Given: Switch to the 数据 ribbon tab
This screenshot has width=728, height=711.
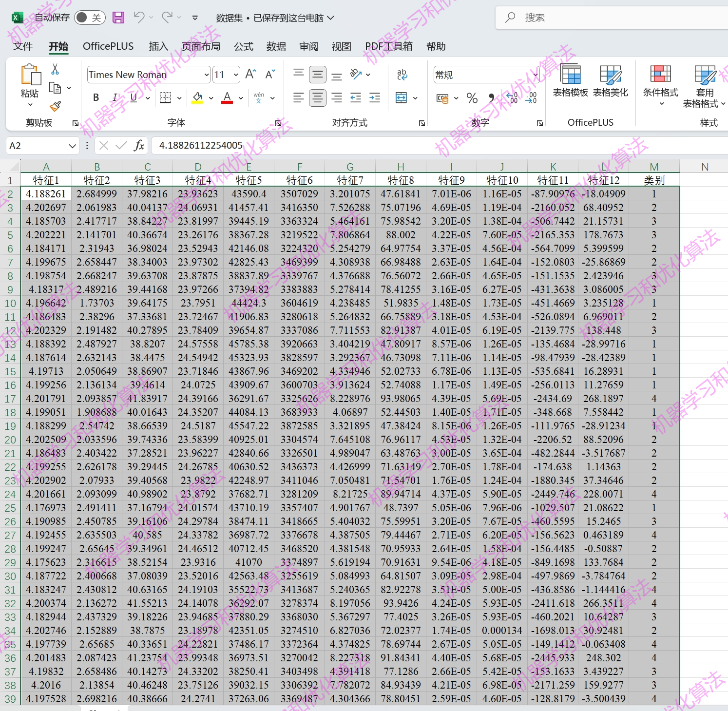Looking at the screenshot, I should click(276, 46).
